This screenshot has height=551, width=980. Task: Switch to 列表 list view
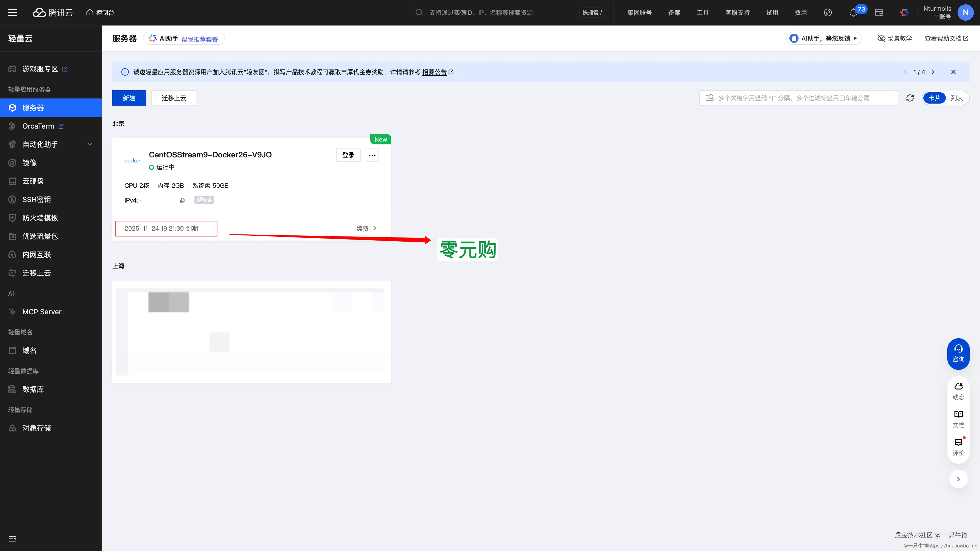click(957, 98)
